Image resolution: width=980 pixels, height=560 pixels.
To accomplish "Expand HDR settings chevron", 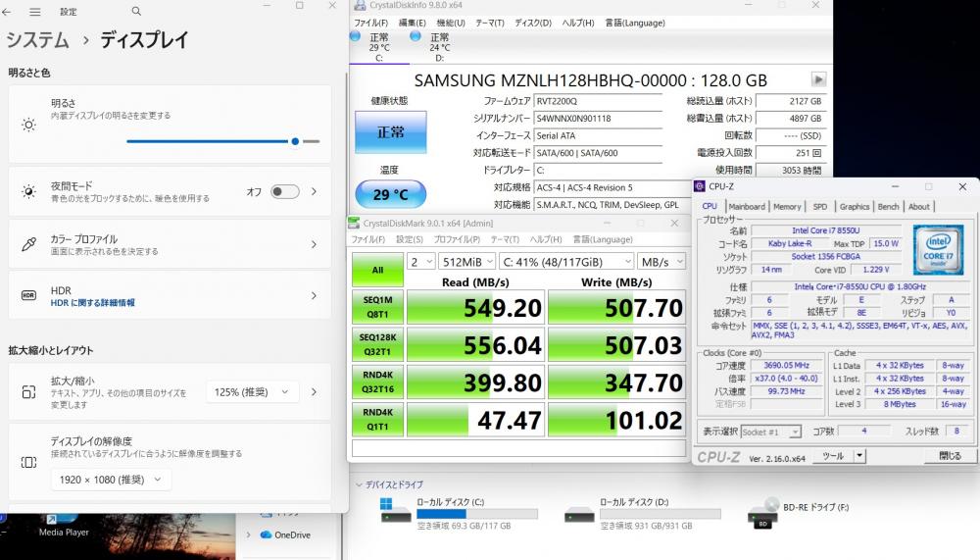I will [314, 295].
